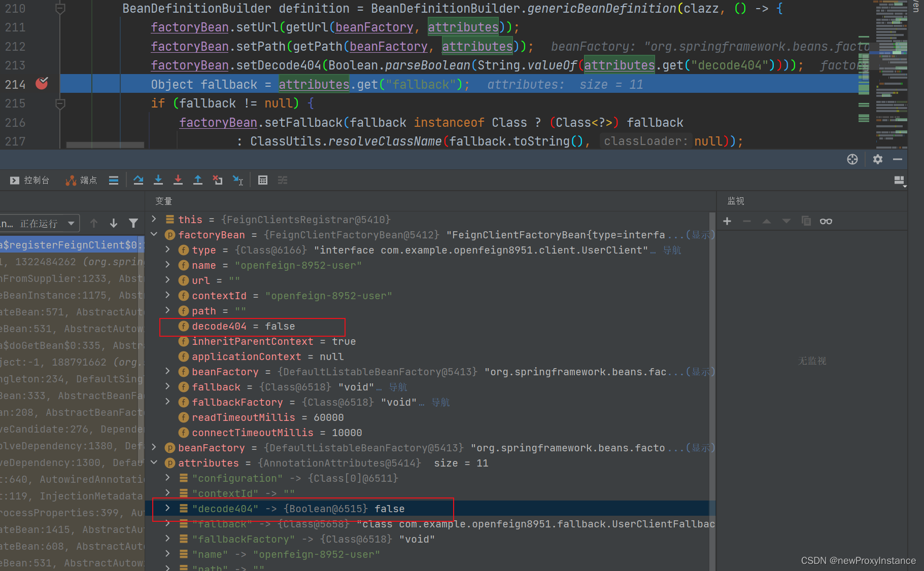The image size is (924, 571).
Task: Click the variables panel vertical scrollbar
Action: click(x=712, y=390)
